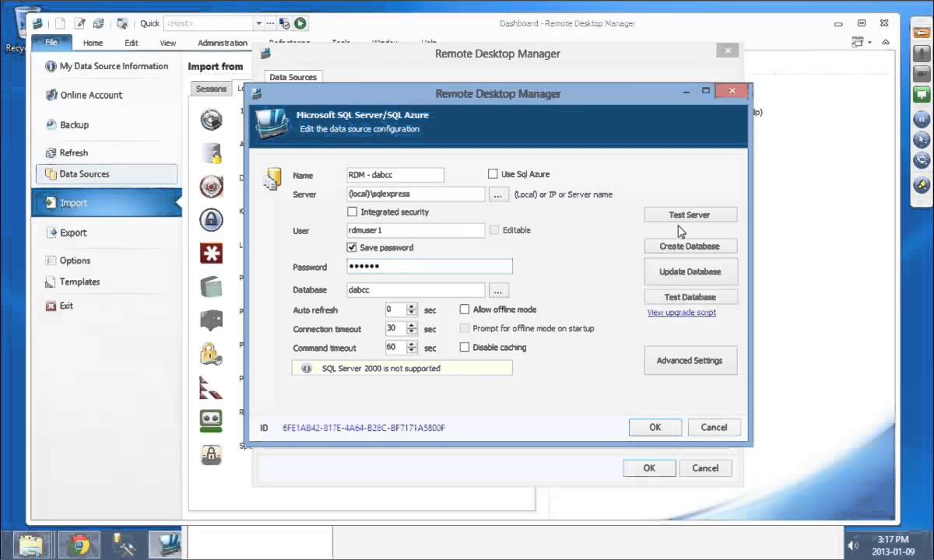Click the ellipsis browse button beside Database field

pos(499,290)
